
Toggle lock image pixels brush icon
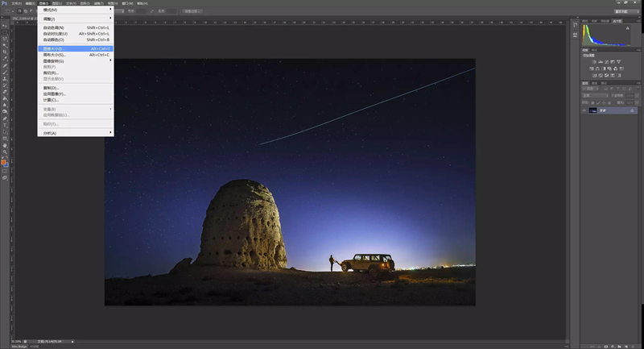pos(598,103)
